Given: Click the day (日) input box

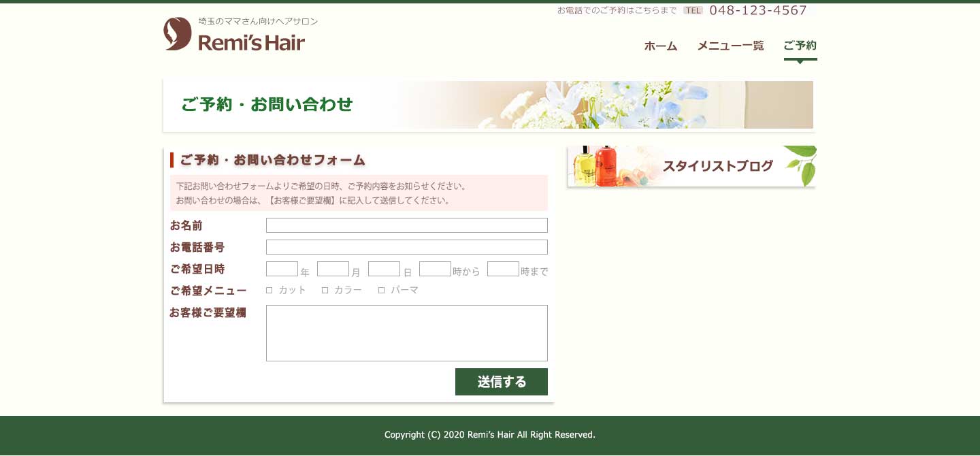Looking at the screenshot, I should tap(384, 269).
